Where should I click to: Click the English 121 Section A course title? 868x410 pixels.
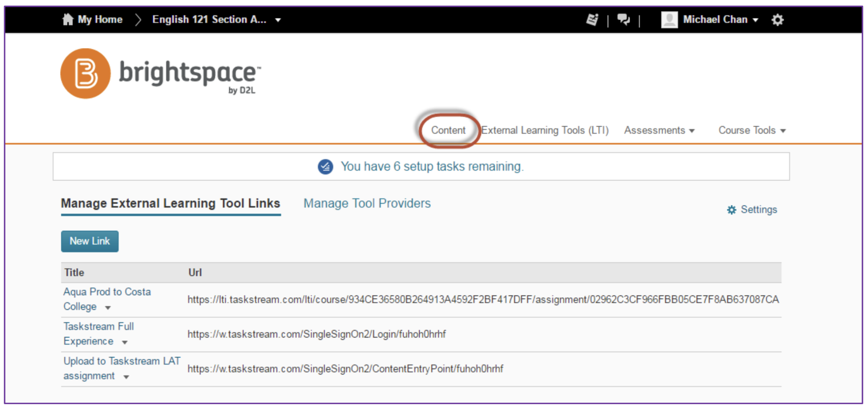coord(209,19)
